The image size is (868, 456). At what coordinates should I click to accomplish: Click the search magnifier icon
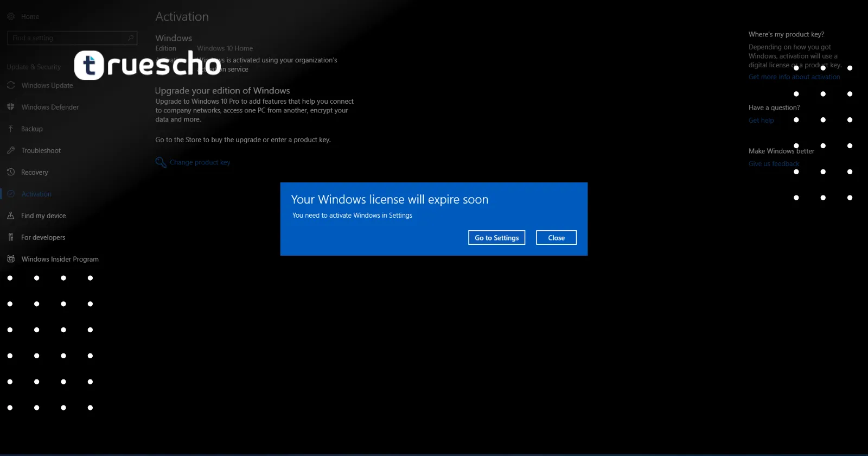[x=131, y=38]
